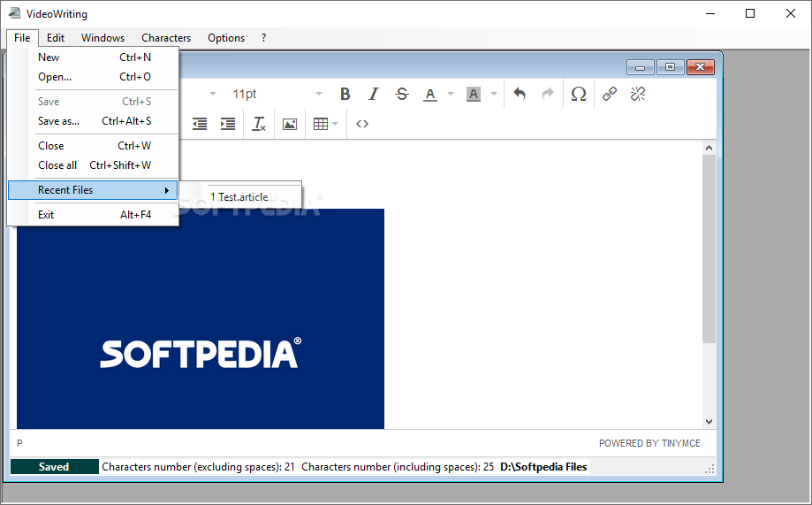
Task: Click the vertical scrollbar thumb
Action: point(709,249)
